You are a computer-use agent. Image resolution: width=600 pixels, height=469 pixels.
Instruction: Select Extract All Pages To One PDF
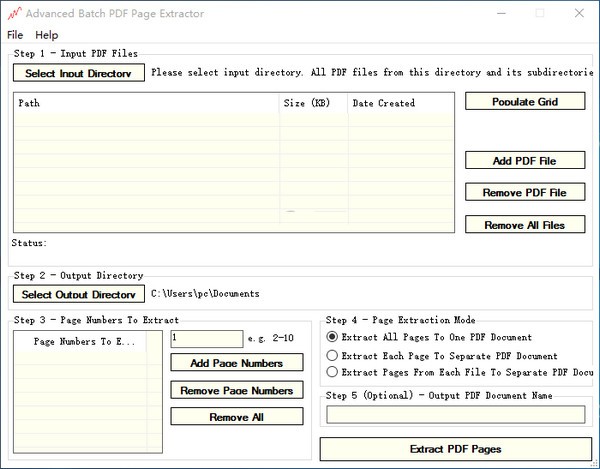[x=333, y=338]
